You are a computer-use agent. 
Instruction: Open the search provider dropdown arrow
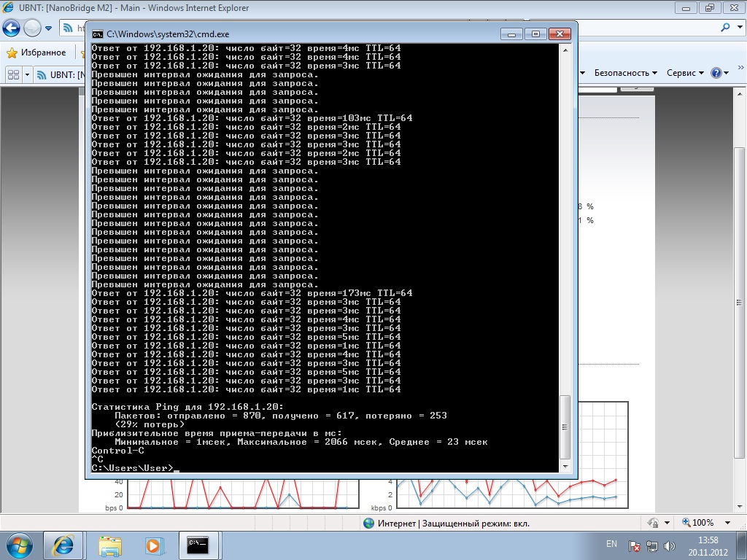click(740, 27)
